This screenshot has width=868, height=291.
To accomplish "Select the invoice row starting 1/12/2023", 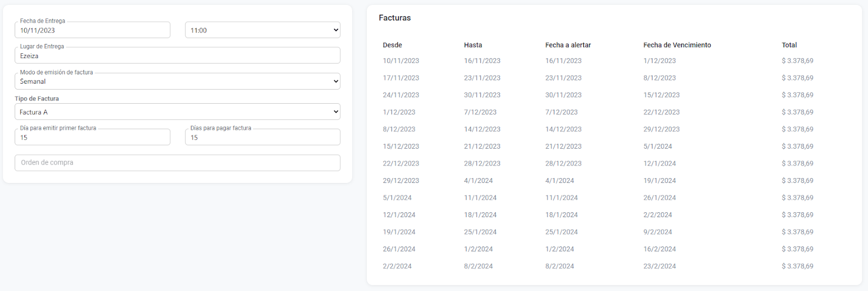I will (399, 112).
